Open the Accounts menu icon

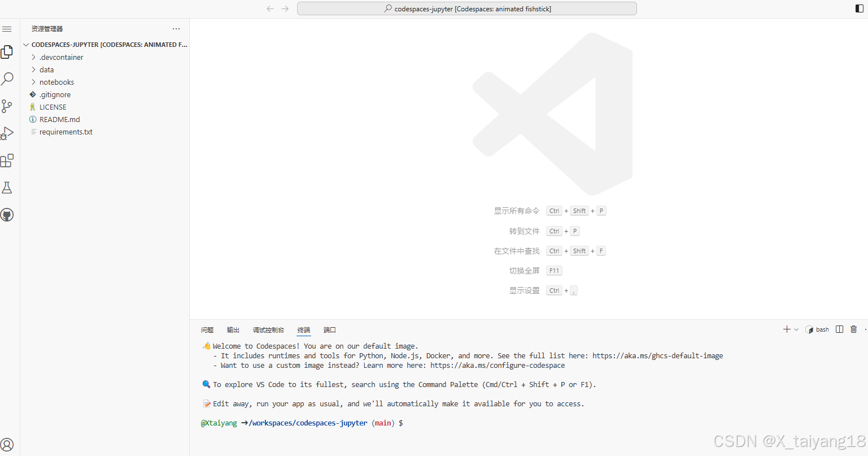coord(7,445)
